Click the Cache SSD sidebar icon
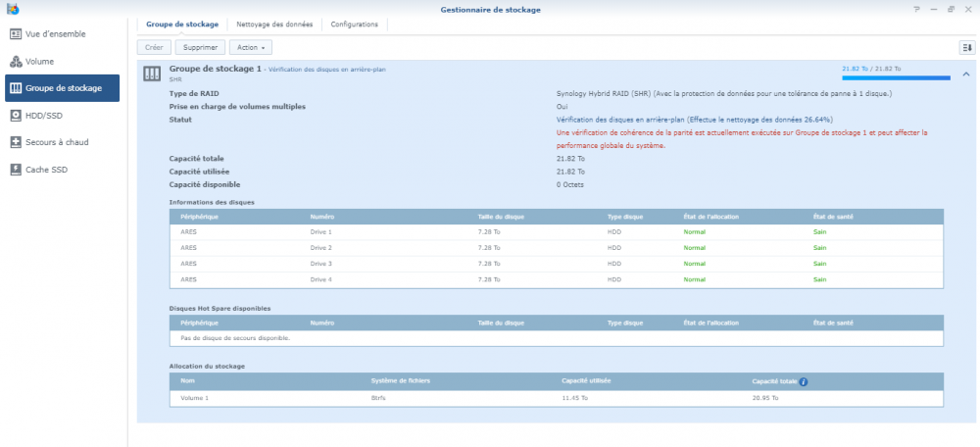 tap(16, 170)
